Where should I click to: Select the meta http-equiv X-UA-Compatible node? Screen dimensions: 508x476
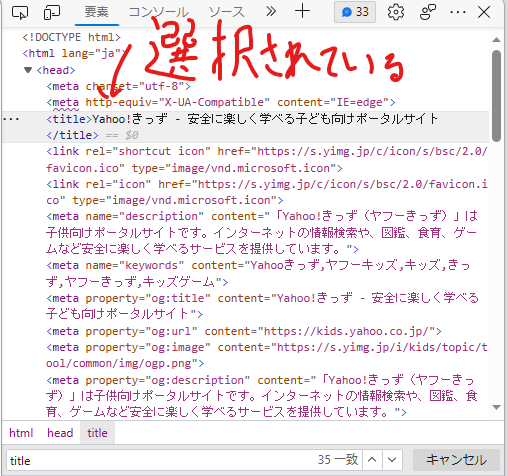pos(221,102)
